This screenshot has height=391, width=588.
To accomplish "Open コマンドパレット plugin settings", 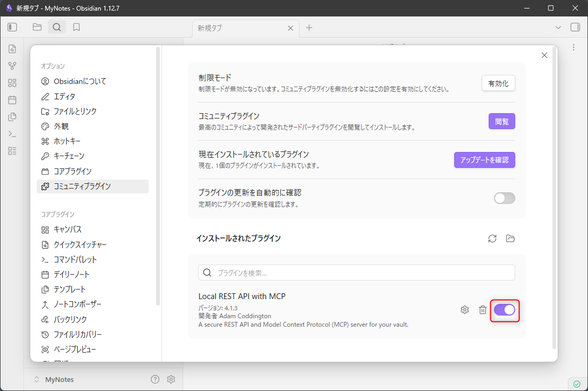I will click(x=92, y=259).
